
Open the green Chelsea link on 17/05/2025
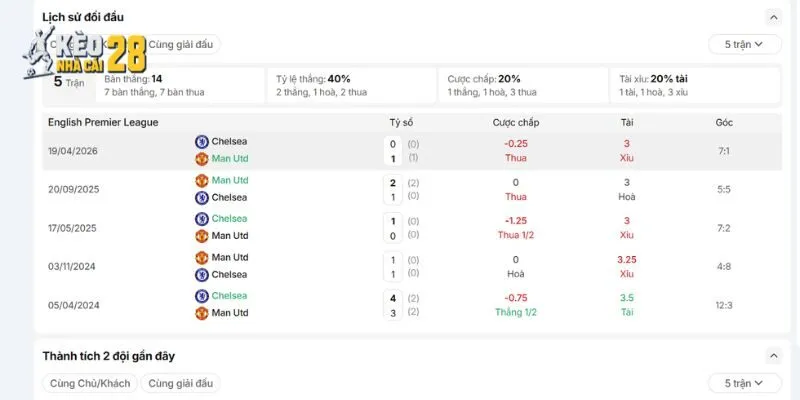coord(230,218)
